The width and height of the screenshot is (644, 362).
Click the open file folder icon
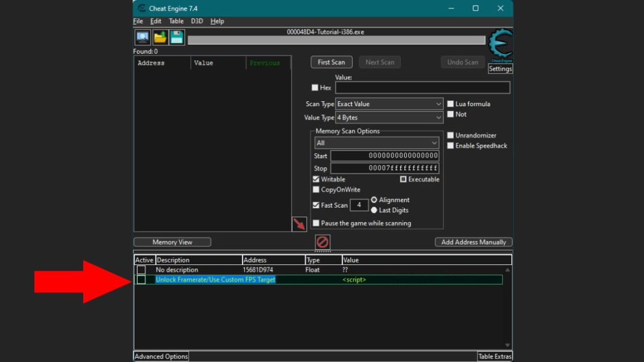[x=160, y=37]
